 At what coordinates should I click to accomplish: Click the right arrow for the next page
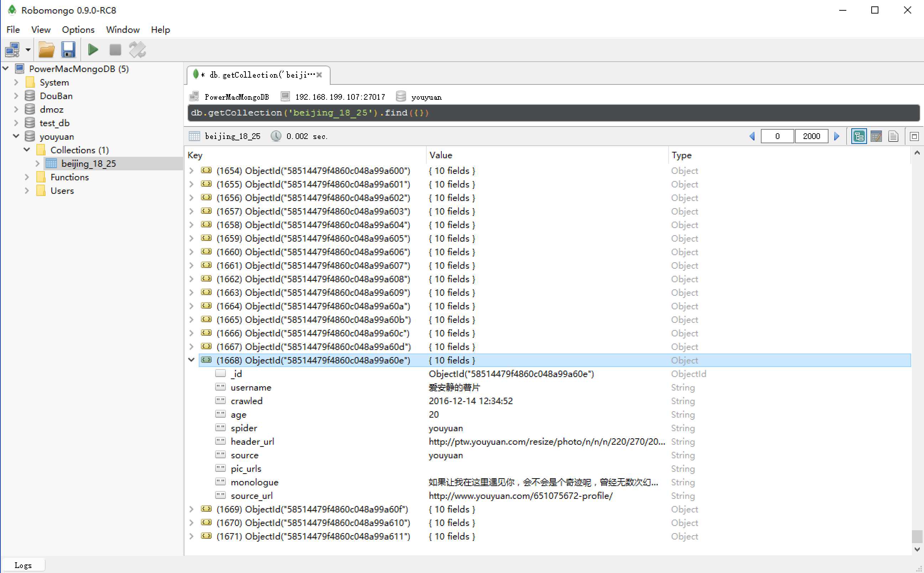coord(837,136)
